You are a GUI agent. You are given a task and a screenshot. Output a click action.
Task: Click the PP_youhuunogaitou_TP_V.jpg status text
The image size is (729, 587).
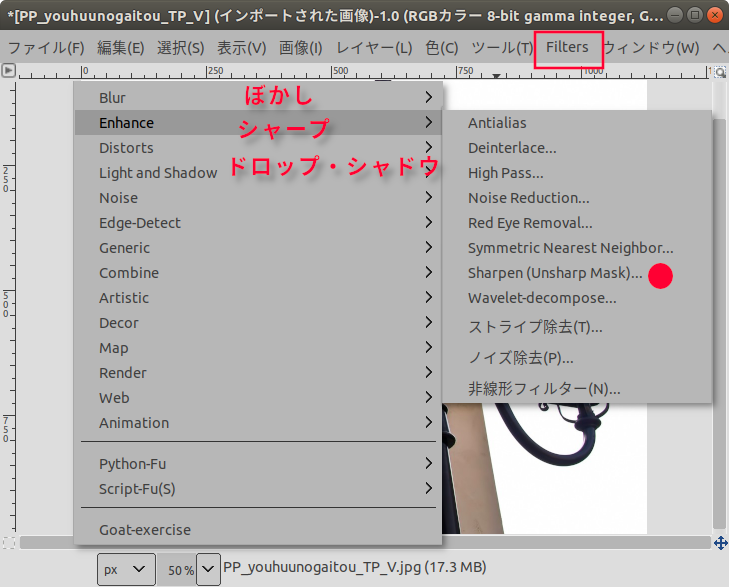tap(355, 567)
